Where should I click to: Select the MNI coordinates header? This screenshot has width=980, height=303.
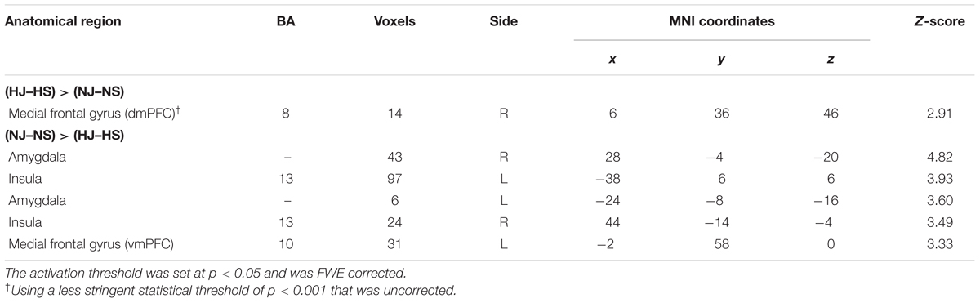pyautogui.click(x=722, y=22)
